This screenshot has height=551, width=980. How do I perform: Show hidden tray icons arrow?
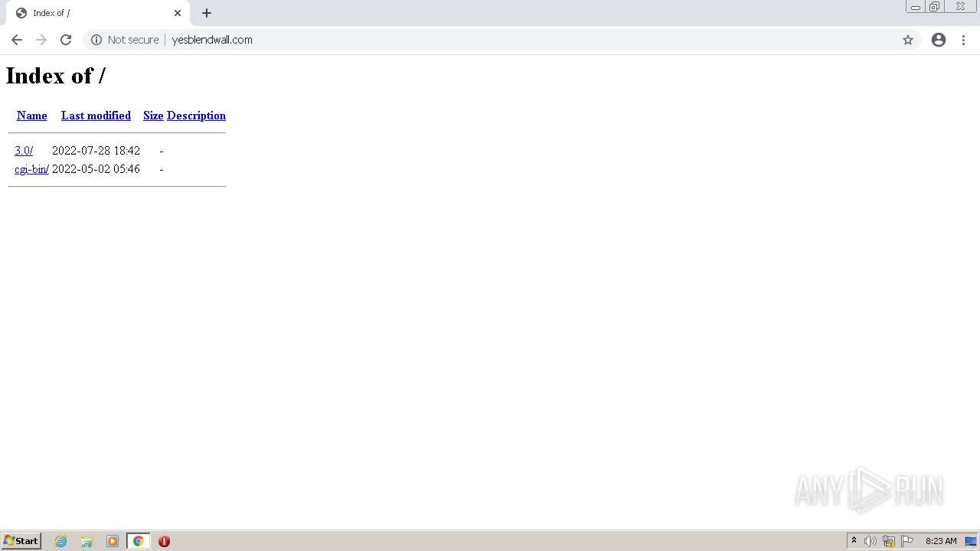coord(854,541)
